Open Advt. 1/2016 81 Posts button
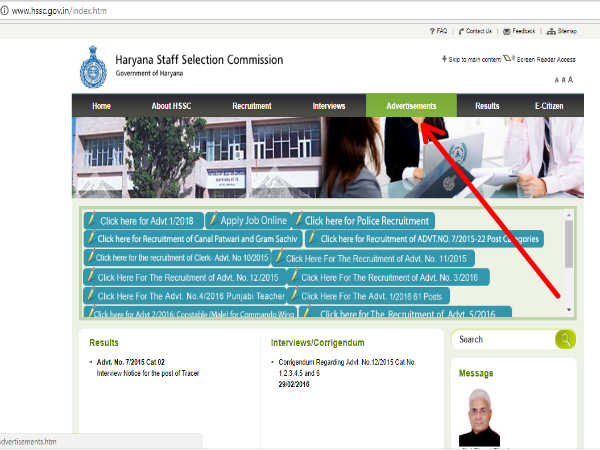 (368, 296)
